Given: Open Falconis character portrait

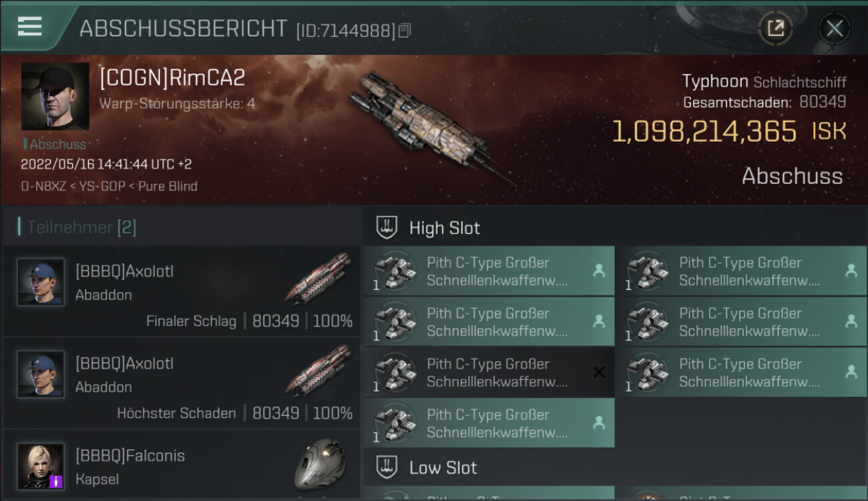Looking at the screenshot, I should pyautogui.click(x=41, y=466).
